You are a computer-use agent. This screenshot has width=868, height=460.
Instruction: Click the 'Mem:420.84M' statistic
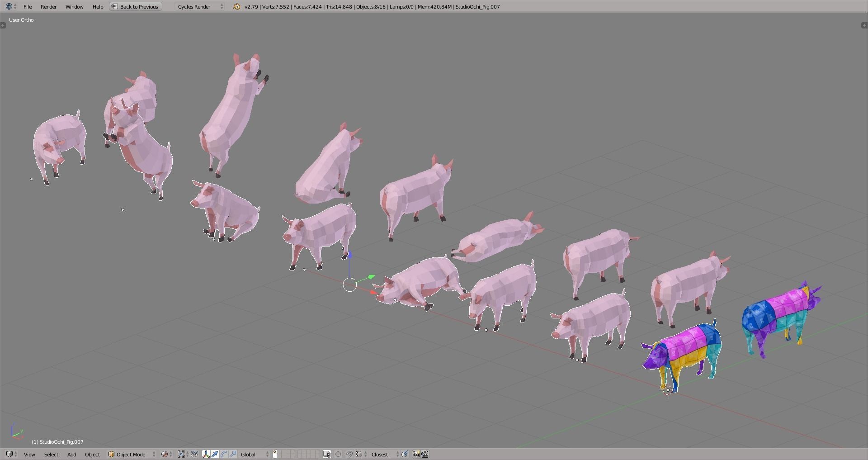tap(434, 6)
